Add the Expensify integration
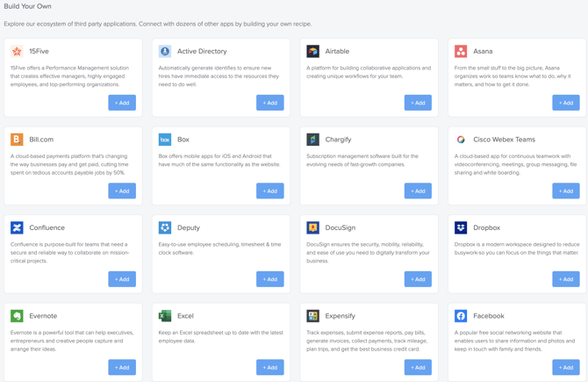 (418, 367)
